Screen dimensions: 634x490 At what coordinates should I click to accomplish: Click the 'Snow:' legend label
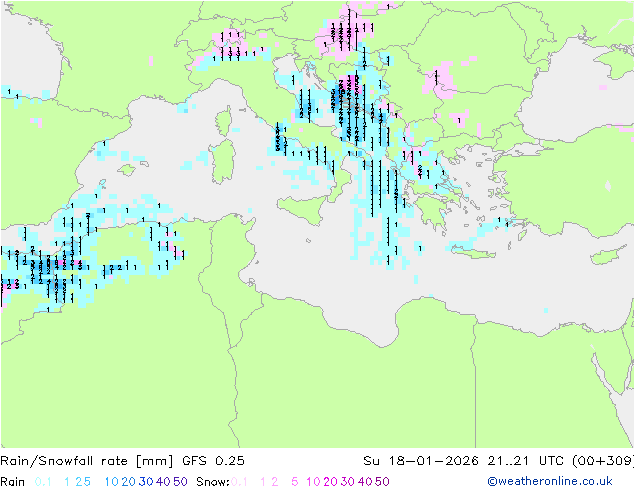point(213,482)
